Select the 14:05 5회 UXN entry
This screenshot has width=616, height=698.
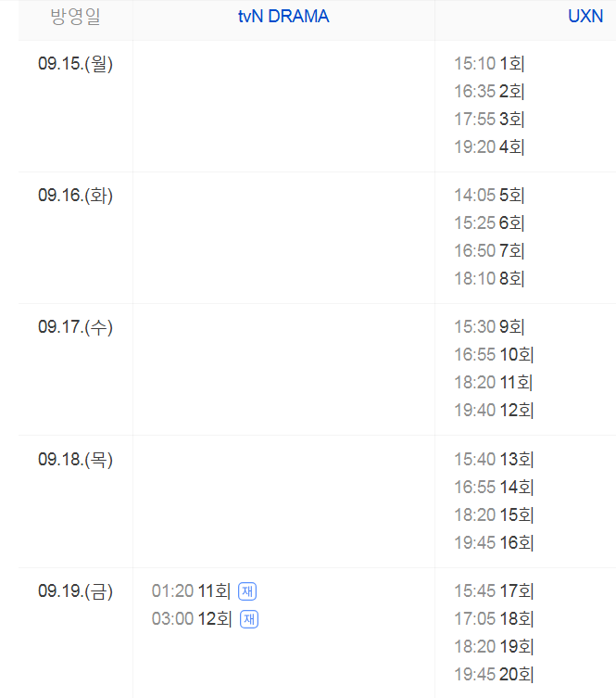tap(489, 195)
